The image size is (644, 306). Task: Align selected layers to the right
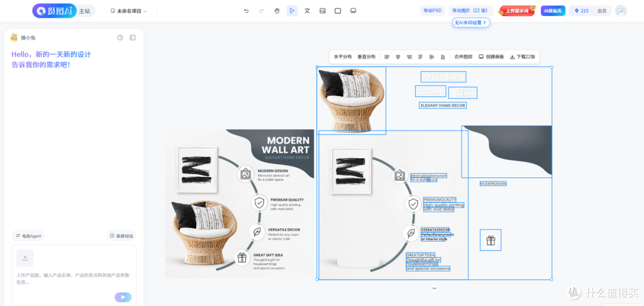pyautogui.click(x=409, y=57)
